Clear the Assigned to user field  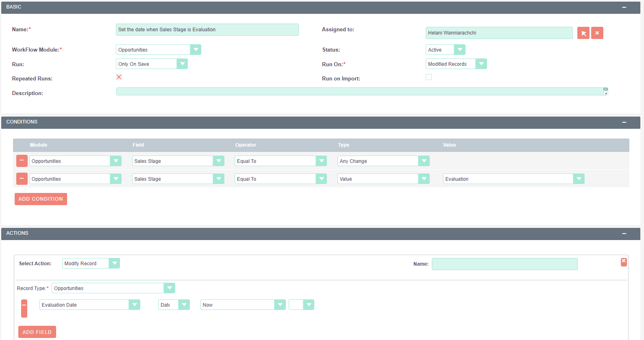click(597, 33)
